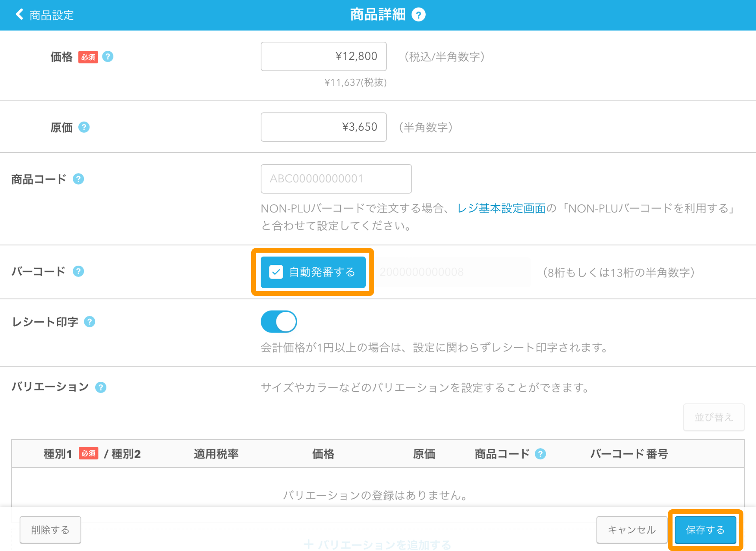The image size is (756, 551).
Task: Uncheck the 自動発番する checkbox
Action: [x=276, y=272]
